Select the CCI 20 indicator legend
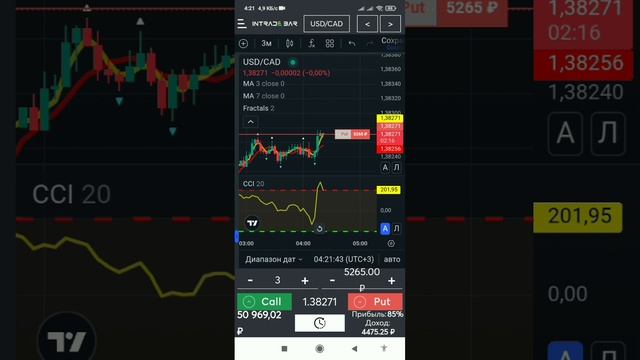Image resolution: width=640 pixels, height=360 pixels. click(253, 184)
